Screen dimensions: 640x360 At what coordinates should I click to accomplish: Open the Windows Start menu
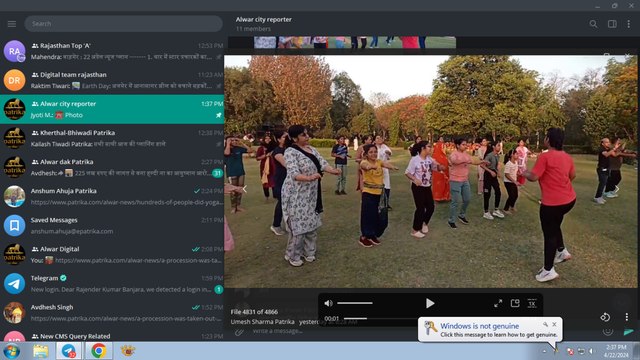[11, 351]
